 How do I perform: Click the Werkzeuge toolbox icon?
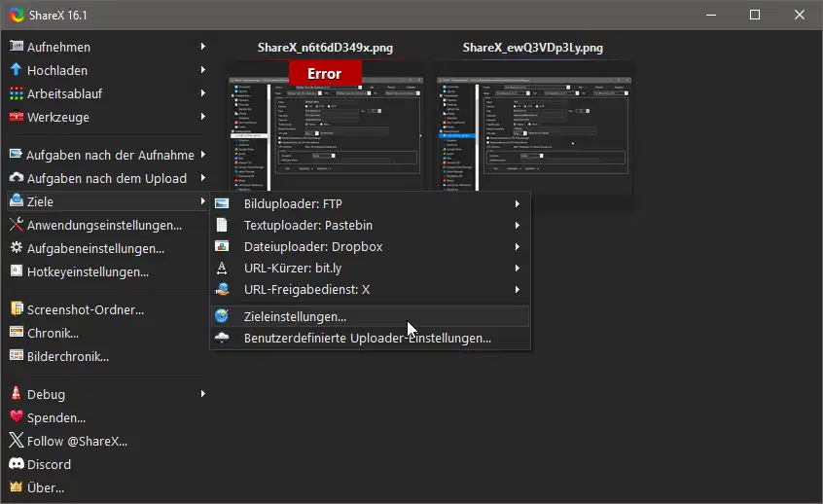pos(17,117)
